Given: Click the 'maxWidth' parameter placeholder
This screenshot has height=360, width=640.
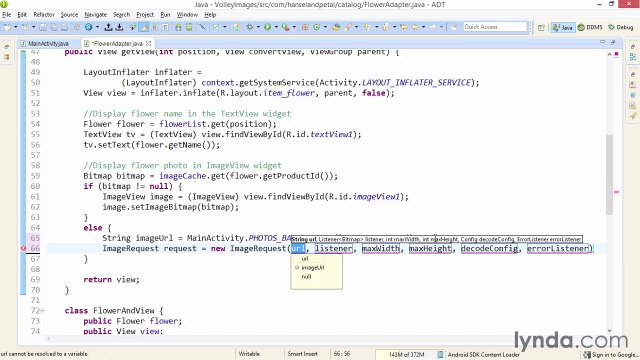Looking at the screenshot, I should coord(381,248).
